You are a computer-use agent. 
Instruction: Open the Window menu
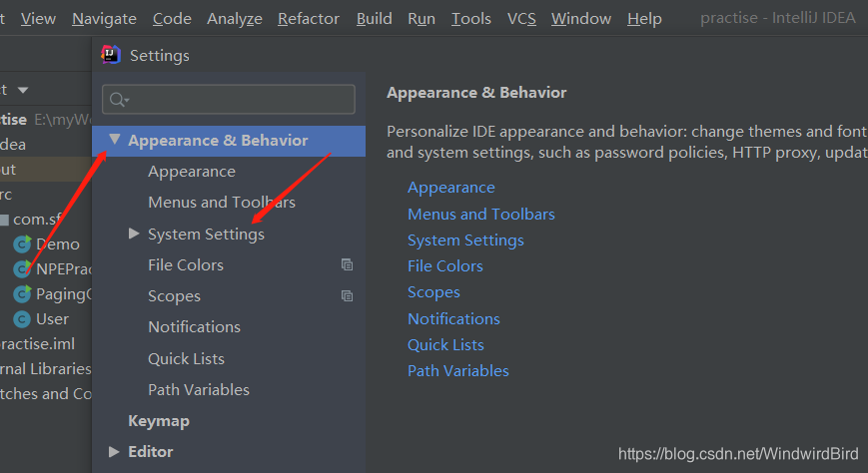581,19
